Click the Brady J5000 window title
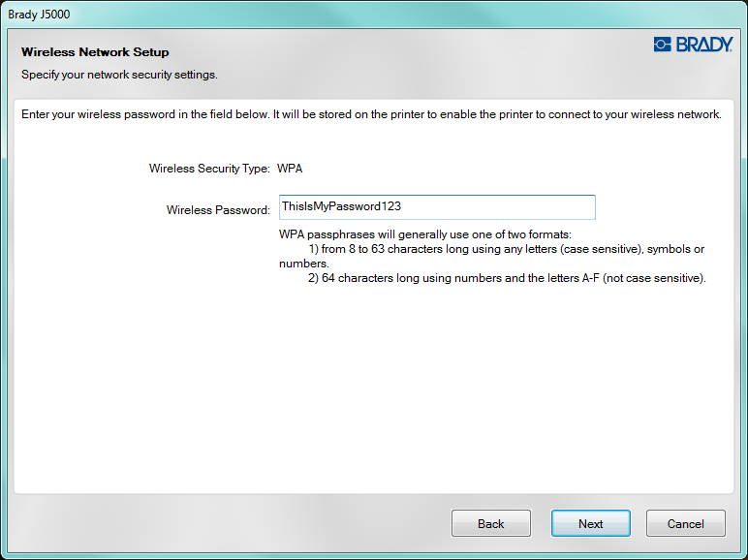Image resolution: width=748 pixels, height=560 pixels. click(39, 15)
